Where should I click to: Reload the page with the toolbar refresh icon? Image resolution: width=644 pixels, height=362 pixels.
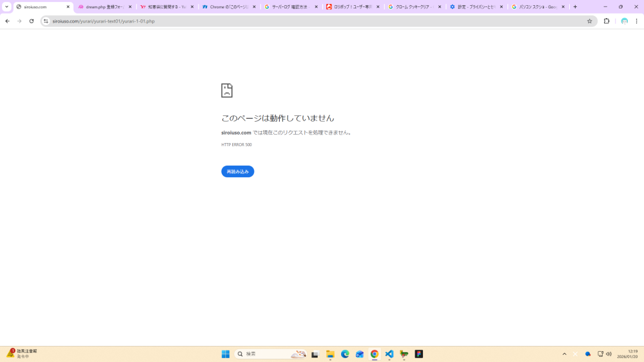pos(32,21)
